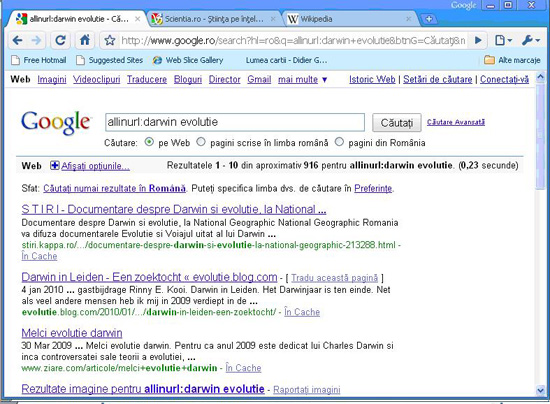Open În Cache for ziare.com result
This screenshot has width=550, height=404.
tap(243, 368)
